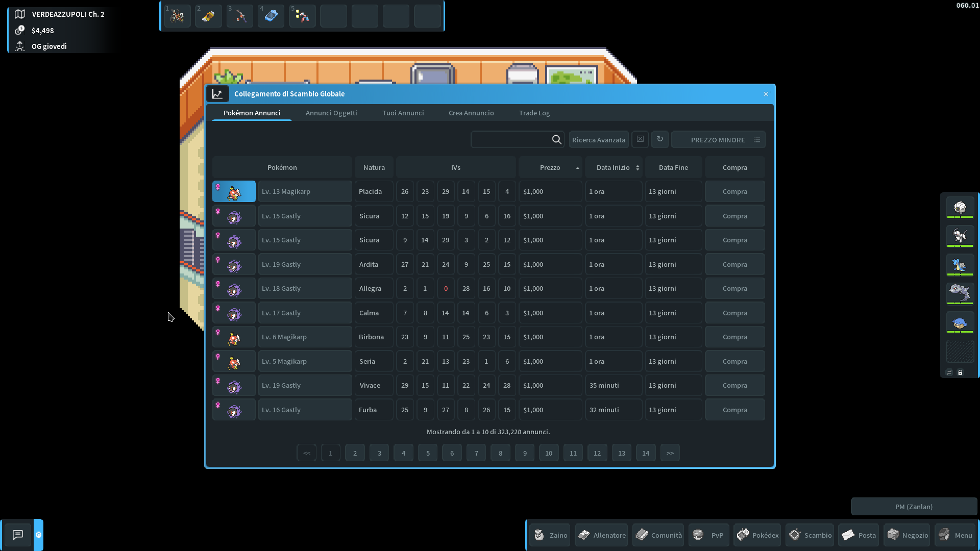The height and width of the screenshot is (551, 980).
Task: Switch to the Tuoi Annunci tab
Action: click(x=403, y=113)
